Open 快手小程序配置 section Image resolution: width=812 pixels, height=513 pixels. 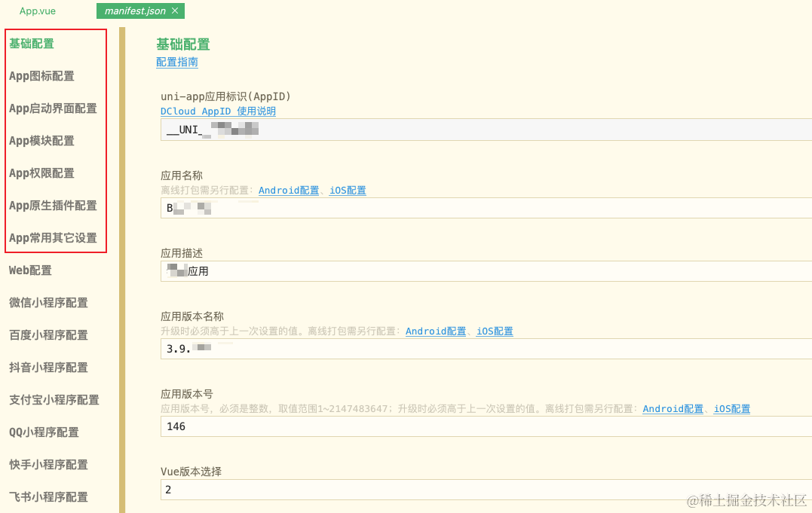pyautogui.click(x=48, y=464)
